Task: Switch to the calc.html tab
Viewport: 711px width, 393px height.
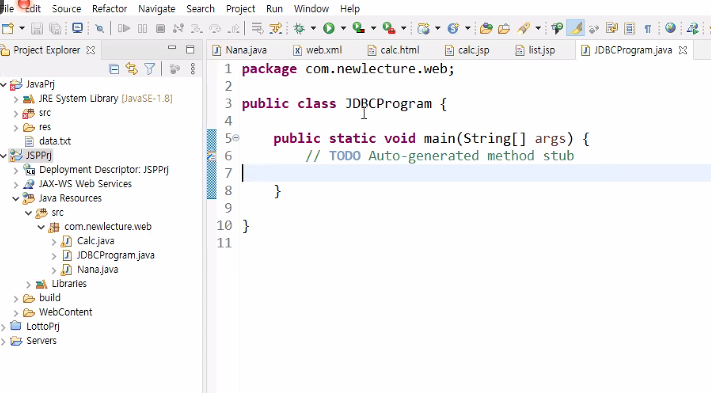Action: [x=394, y=50]
